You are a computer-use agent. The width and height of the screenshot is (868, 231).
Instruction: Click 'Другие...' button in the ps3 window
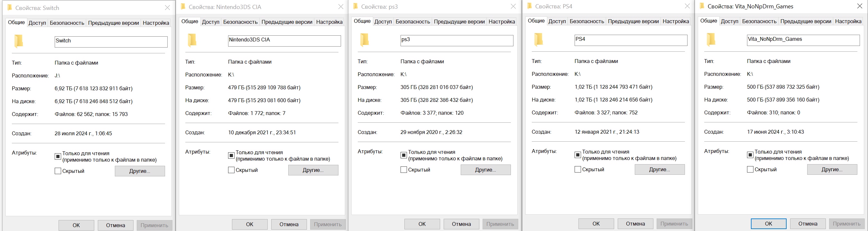coord(485,170)
